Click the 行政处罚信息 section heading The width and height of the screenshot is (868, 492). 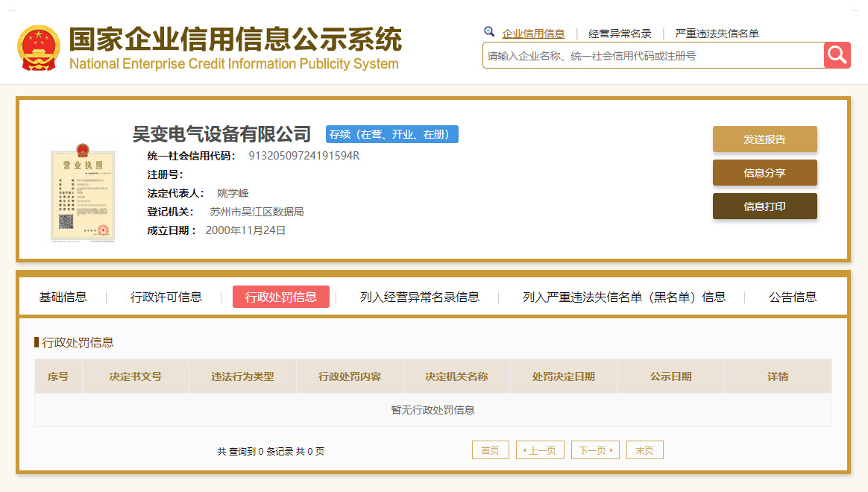click(78, 343)
